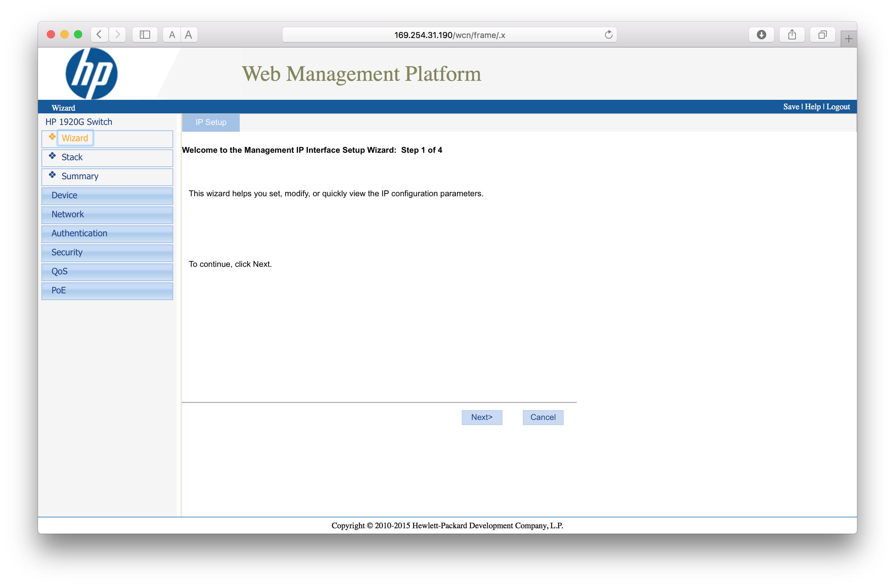Click the smaller text size A button
This screenshot has width=895, height=588.
click(x=172, y=35)
